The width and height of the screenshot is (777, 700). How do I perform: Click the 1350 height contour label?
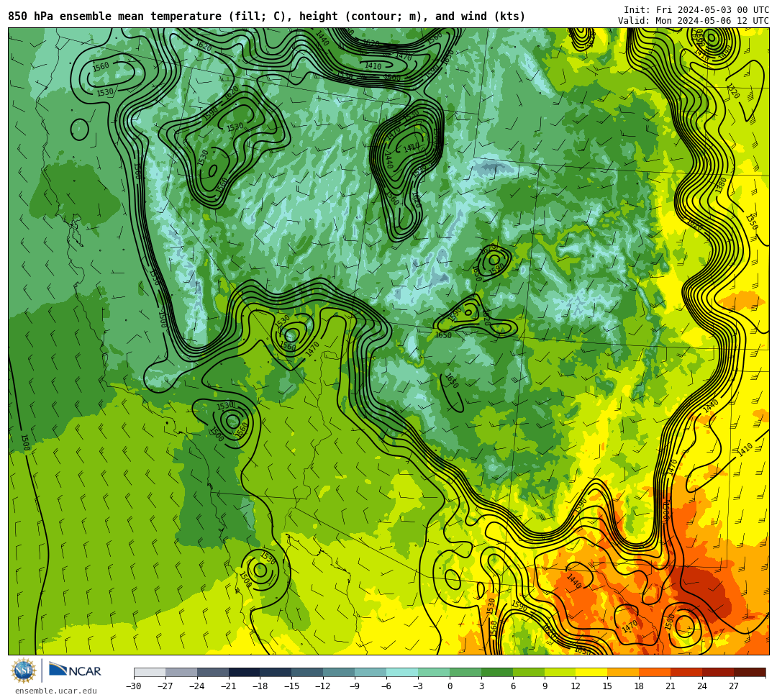tap(752, 222)
